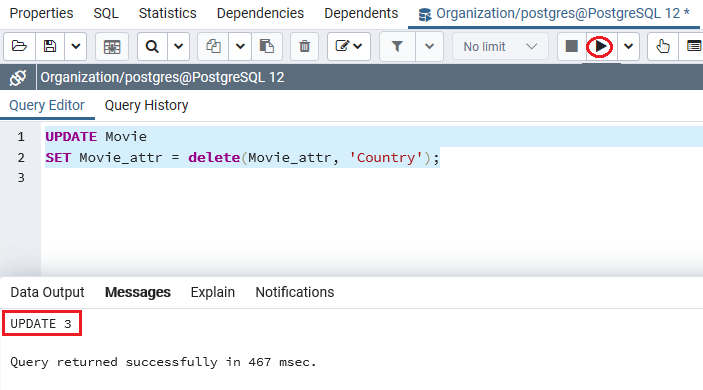Click the SET keyword on line 2
This screenshot has height=390, width=703.
click(58, 158)
